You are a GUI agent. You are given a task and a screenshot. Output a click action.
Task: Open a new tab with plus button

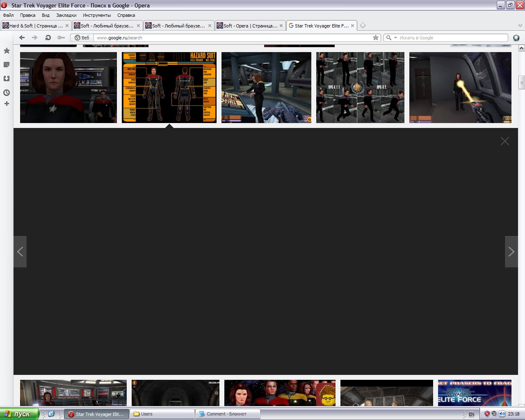(363, 25)
